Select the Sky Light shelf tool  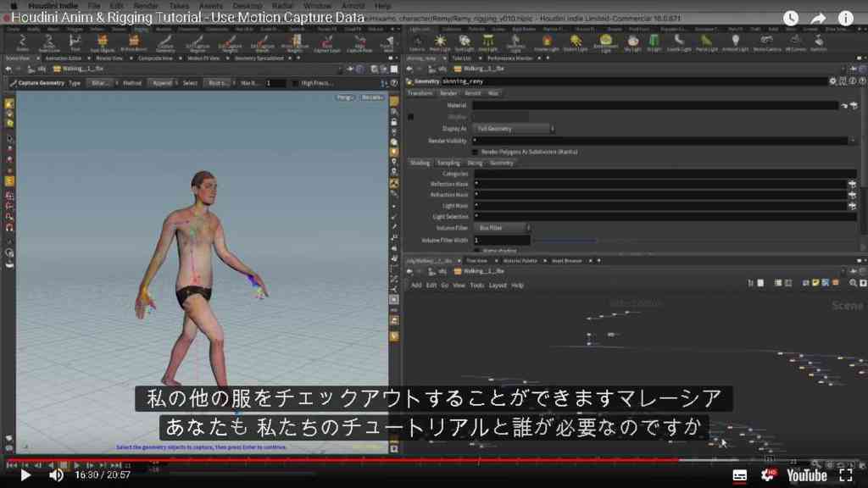tap(632, 42)
